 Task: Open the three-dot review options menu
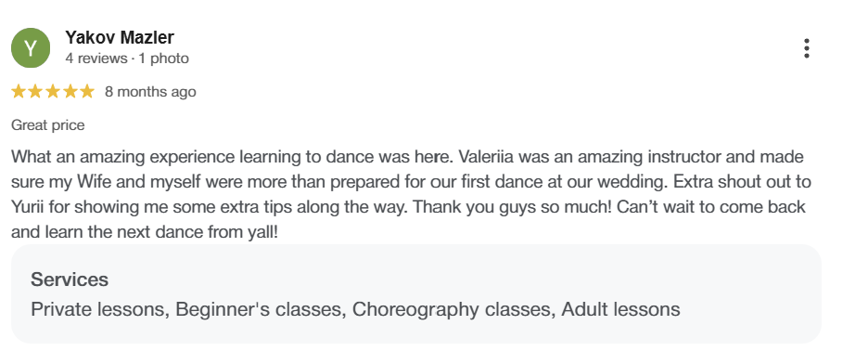pos(807,48)
